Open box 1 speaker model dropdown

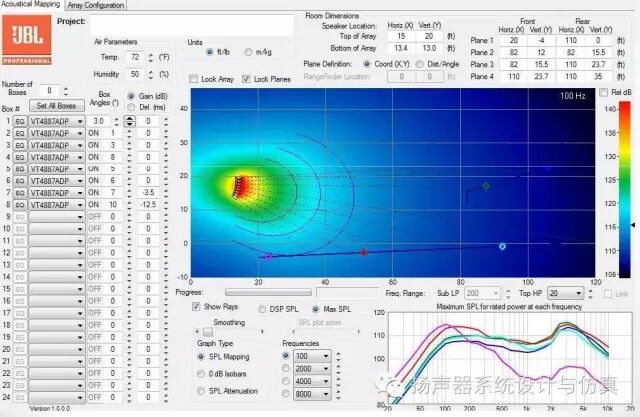[x=79, y=120]
